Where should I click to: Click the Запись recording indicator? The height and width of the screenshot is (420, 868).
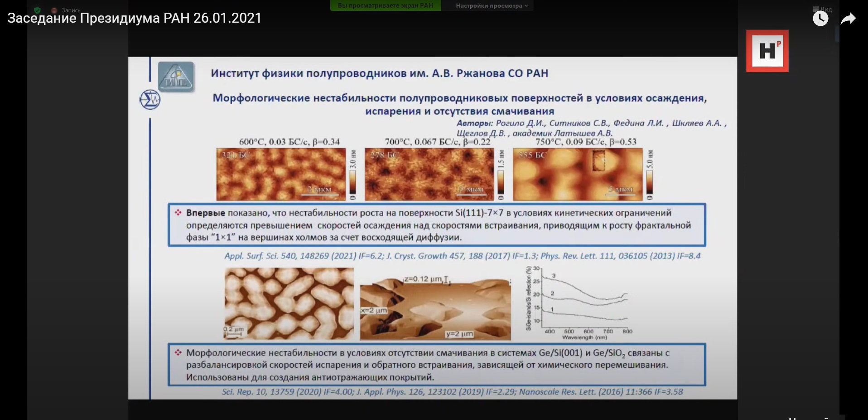click(67, 10)
